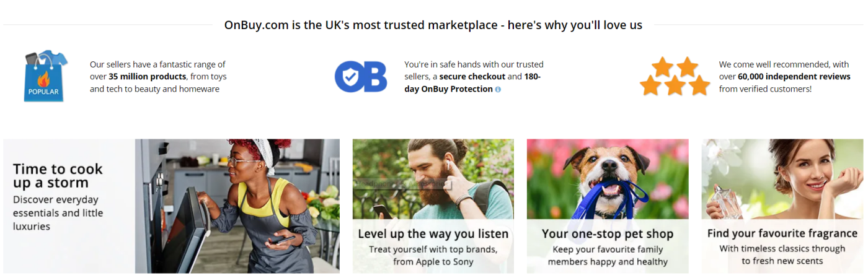Open the bearded man with earbuds photo
Screen dimensions: 868x278
(x=433, y=179)
